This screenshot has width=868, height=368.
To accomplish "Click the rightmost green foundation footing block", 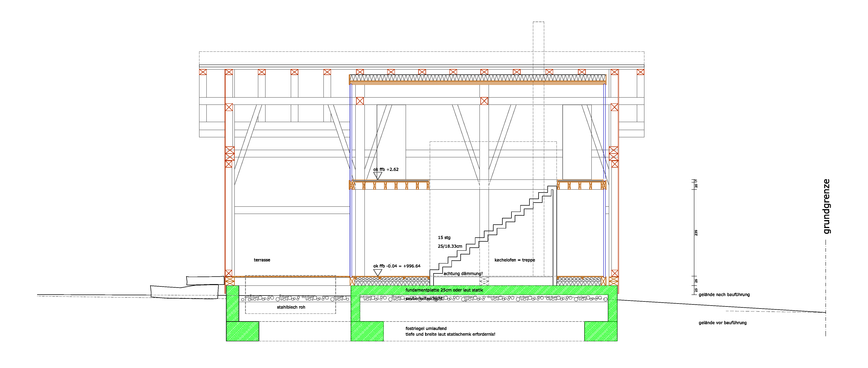I will point(600,331).
